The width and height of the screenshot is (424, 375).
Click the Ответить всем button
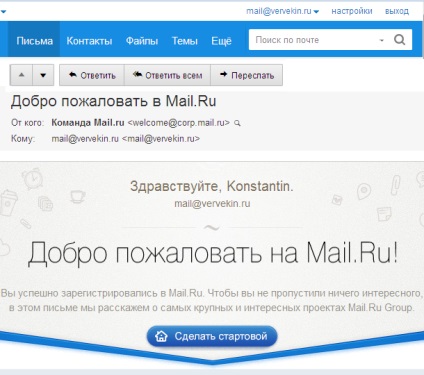click(167, 75)
